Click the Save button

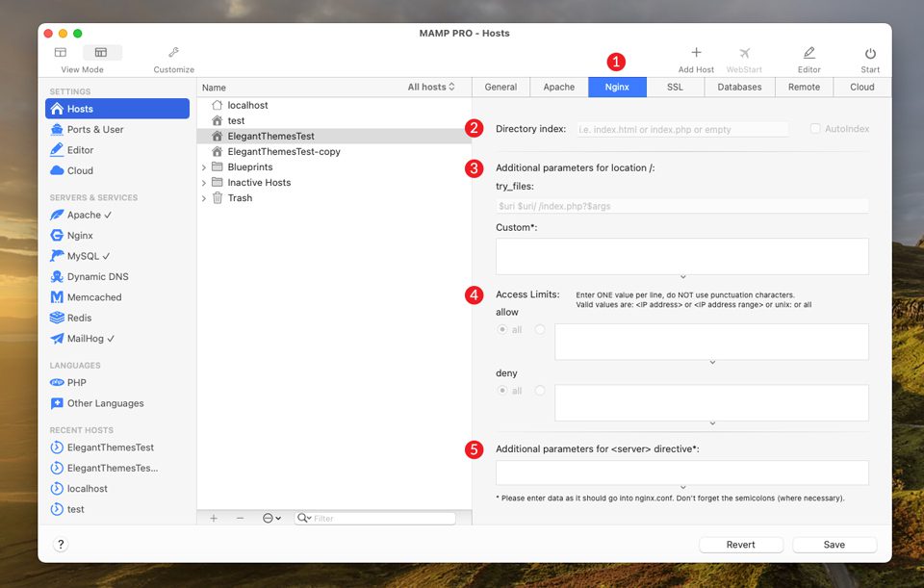[x=834, y=544]
